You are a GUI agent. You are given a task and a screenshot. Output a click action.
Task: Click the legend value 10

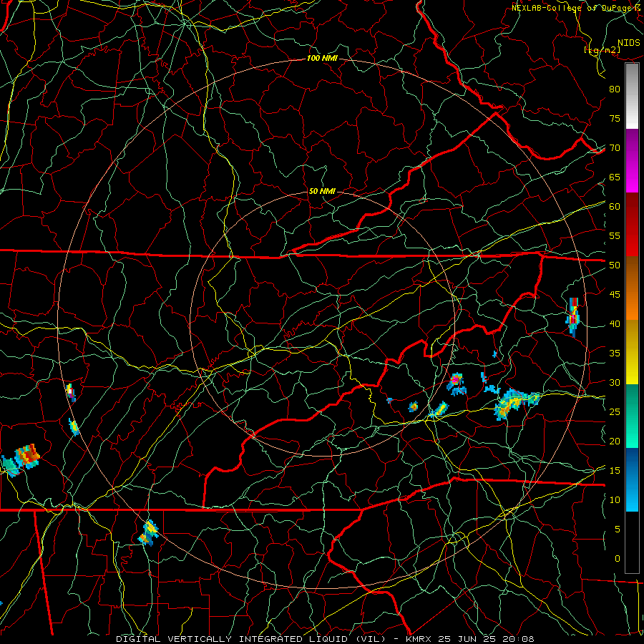[615, 500]
